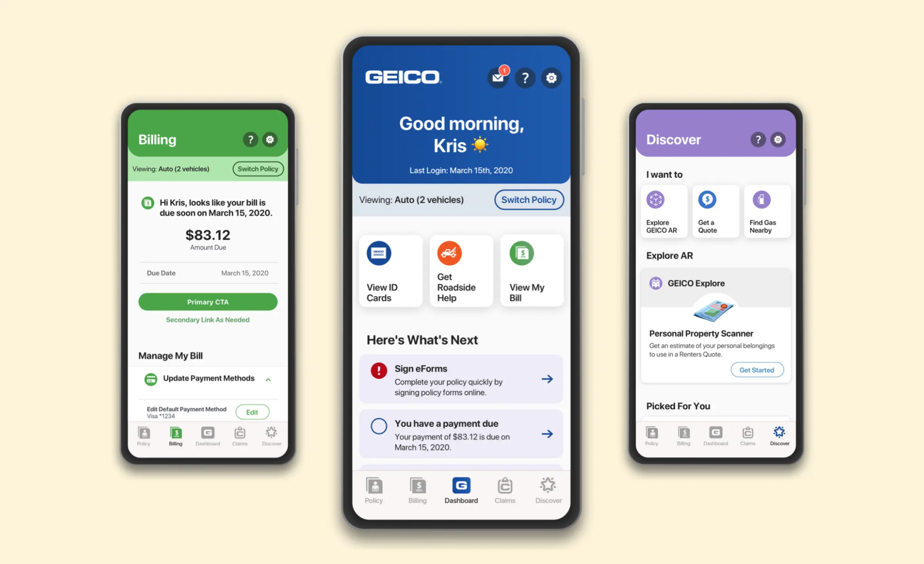This screenshot has height=564, width=924.
Task: Click Get Started on Personal Property Scanner
Action: [x=756, y=370]
